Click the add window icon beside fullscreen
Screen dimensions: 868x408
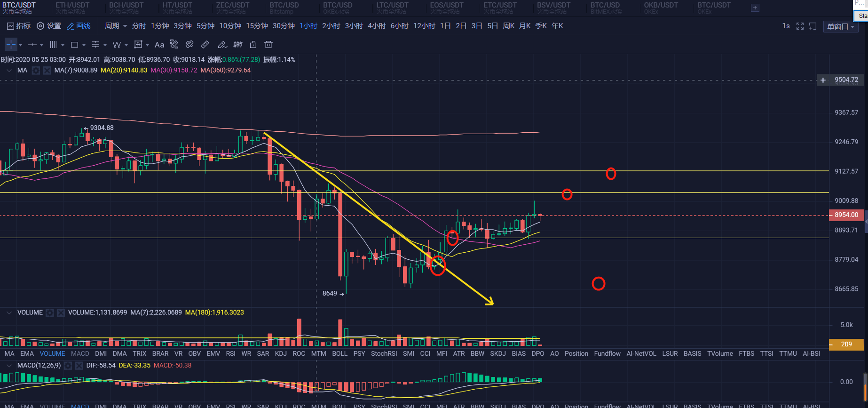point(813,26)
